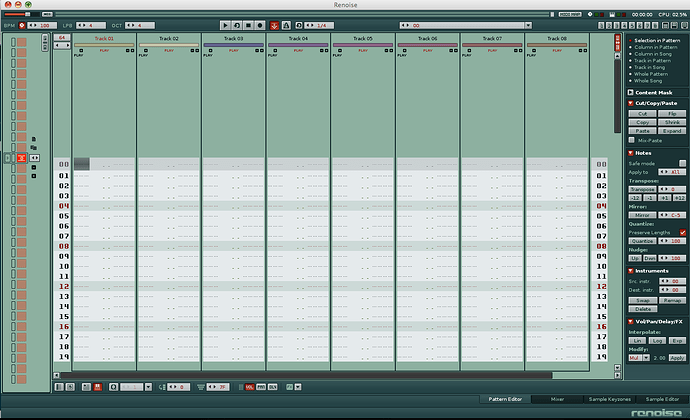
Task: Click the loop pattern playback button
Action: tap(237, 26)
